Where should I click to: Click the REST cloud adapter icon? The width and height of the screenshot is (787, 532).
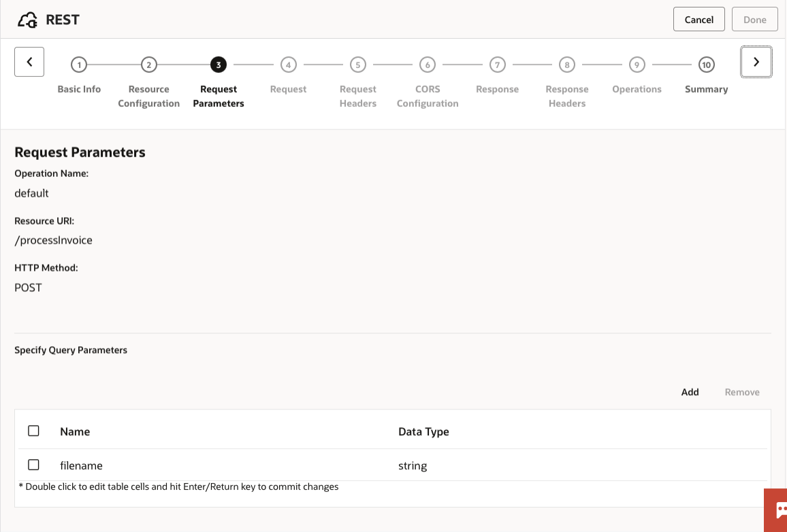tap(28, 20)
